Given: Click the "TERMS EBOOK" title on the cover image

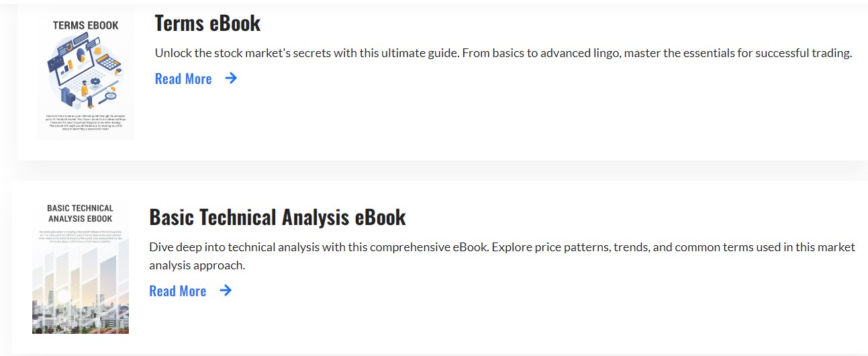Looking at the screenshot, I should point(86,26).
